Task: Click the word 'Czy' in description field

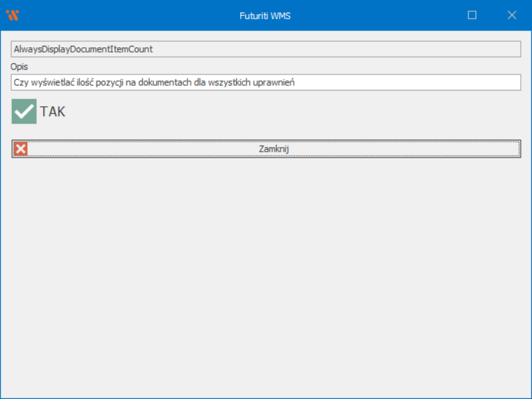Action: 21,82
